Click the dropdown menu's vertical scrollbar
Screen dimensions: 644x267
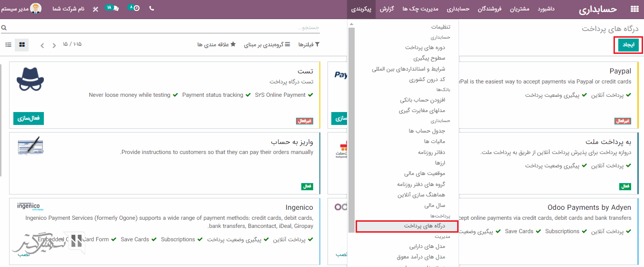click(352, 129)
